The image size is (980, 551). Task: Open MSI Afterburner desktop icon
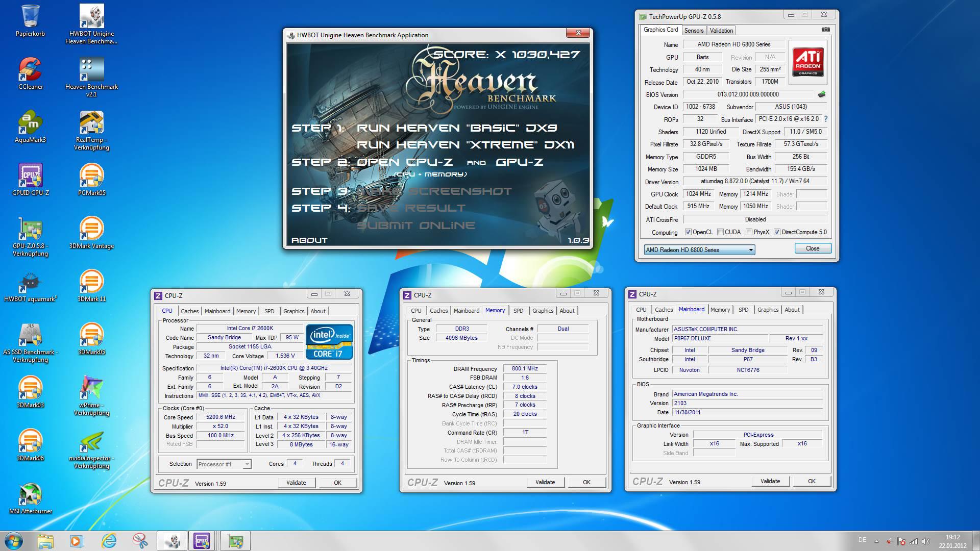(x=30, y=498)
